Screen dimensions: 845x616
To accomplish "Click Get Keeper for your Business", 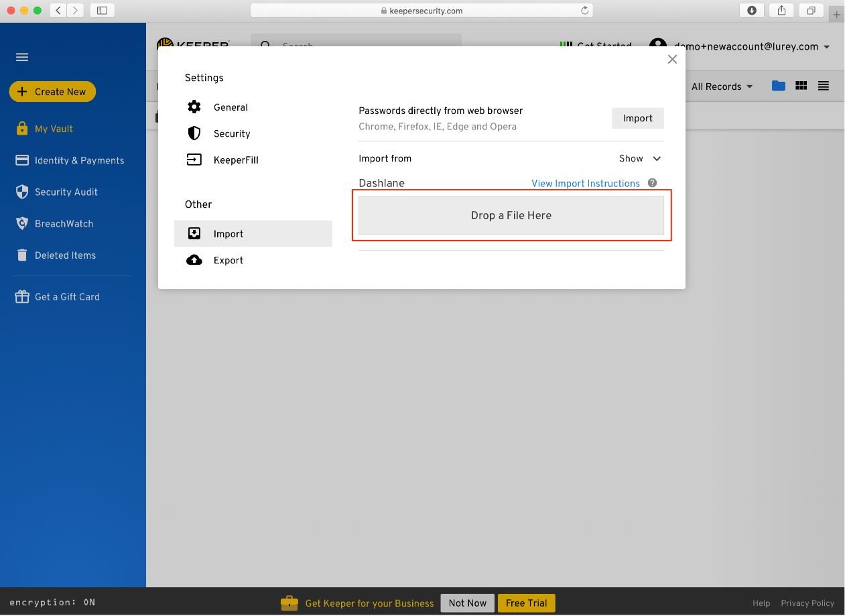I will (370, 603).
